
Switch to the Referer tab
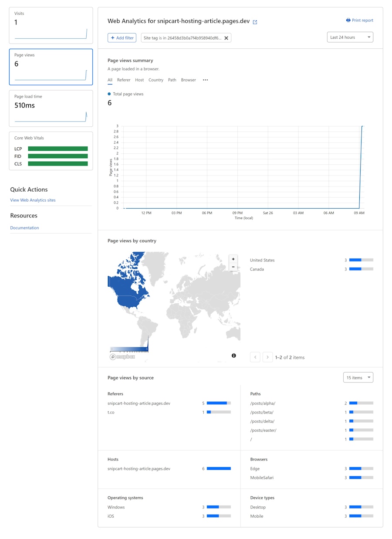[x=124, y=80]
